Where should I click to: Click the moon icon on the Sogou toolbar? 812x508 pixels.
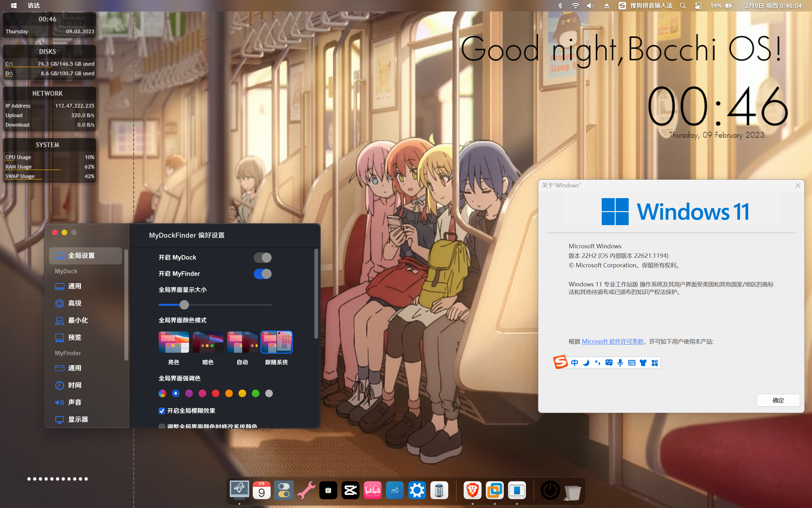click(586, 363)
